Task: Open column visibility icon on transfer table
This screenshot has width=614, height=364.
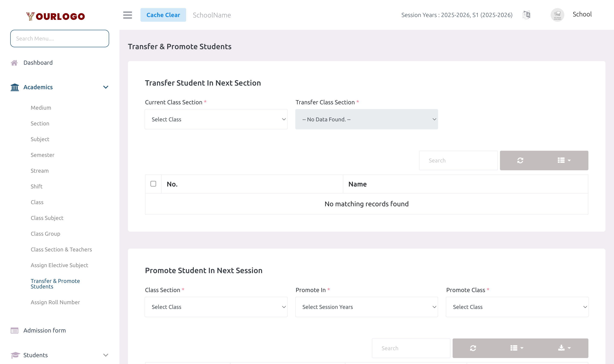Action: pos(563,161)
